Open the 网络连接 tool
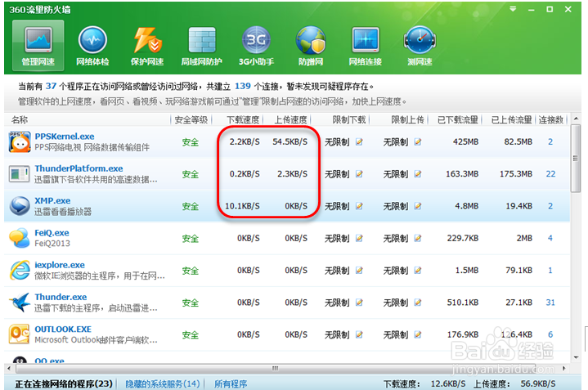 (366, 45)
